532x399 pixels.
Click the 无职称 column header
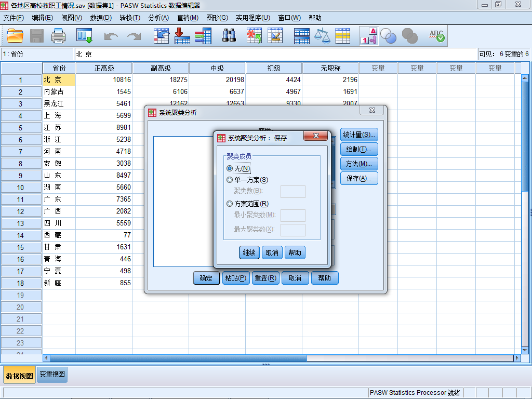pos(330,68)
